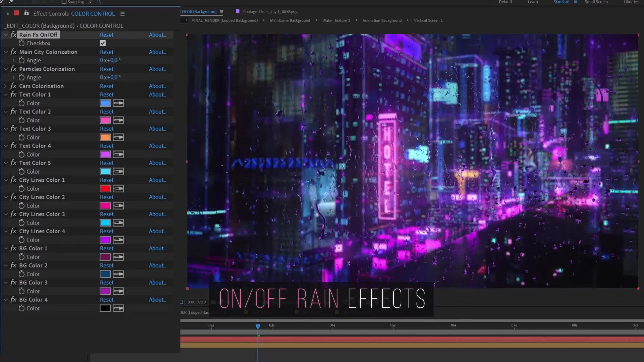Expand Cars Colorization effect
Screen dimensions: 644x362
click(x=5, y=86)
